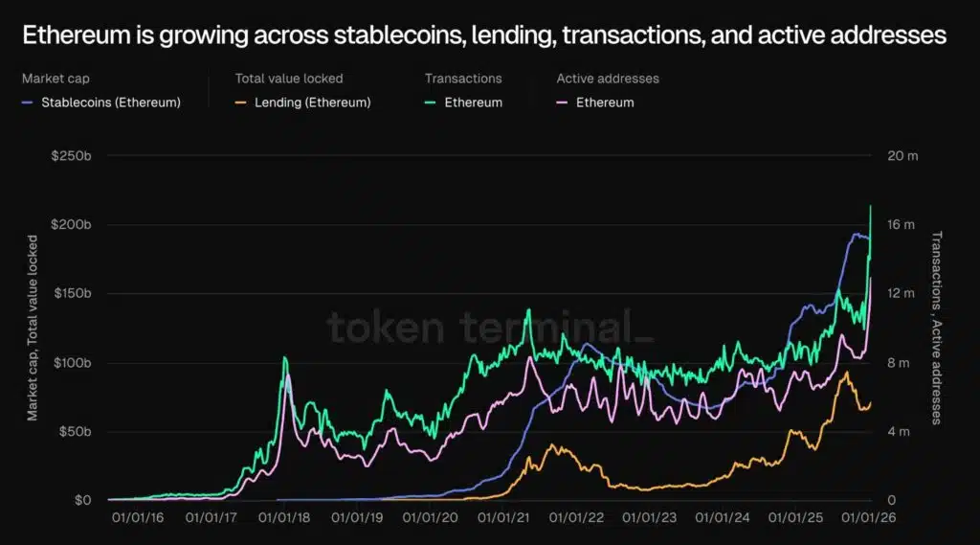980x545 pixels.
Task: Select the Total value locked legend heading
Action: point(289,79)
